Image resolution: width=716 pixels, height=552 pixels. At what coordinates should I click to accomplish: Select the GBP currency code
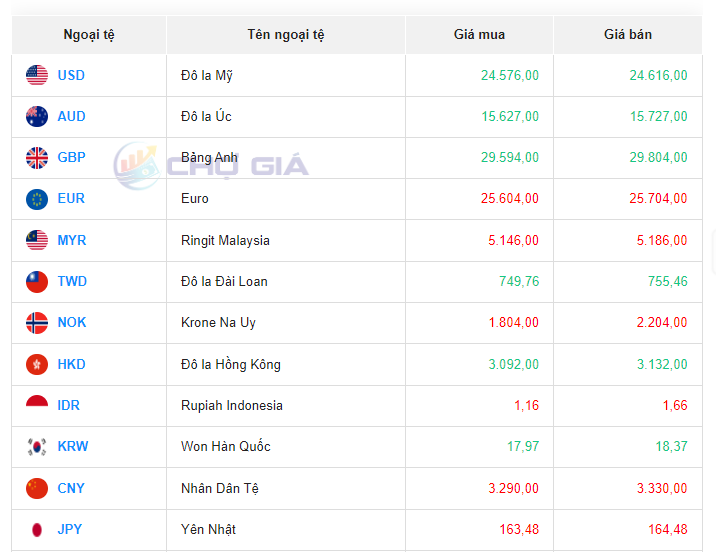pyautogui.click(x=71, y=157)
